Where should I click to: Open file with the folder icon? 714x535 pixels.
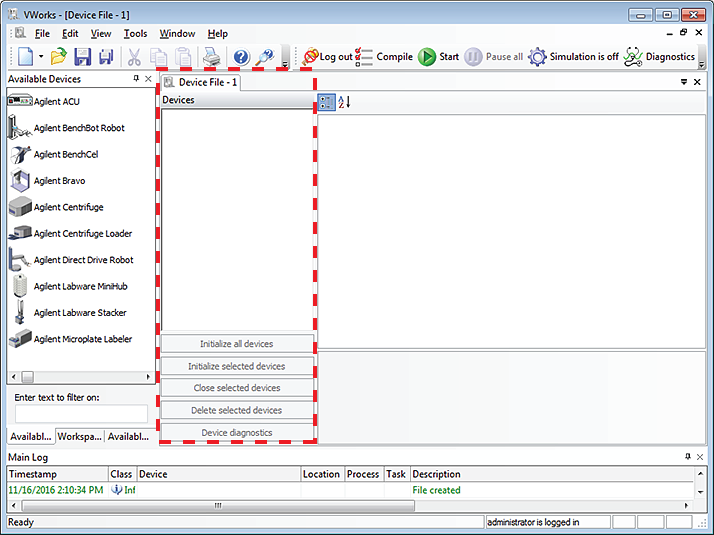pyautogui.click(x=59, y=57)
